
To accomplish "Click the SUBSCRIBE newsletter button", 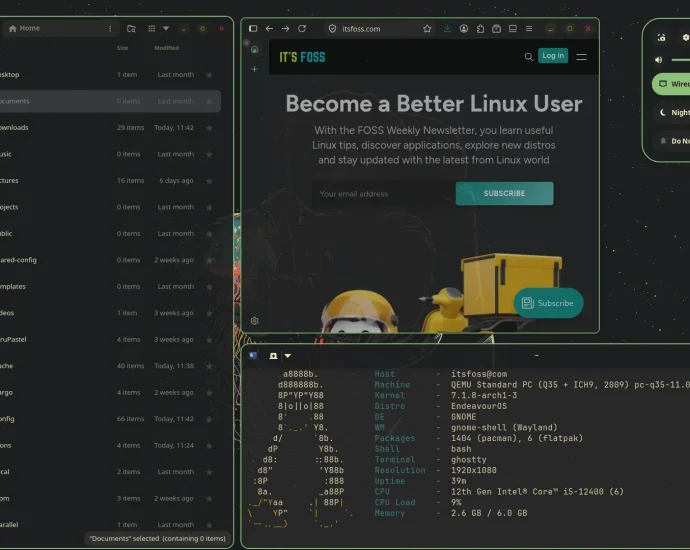I will pyautogui.click(x=504, y=193).
